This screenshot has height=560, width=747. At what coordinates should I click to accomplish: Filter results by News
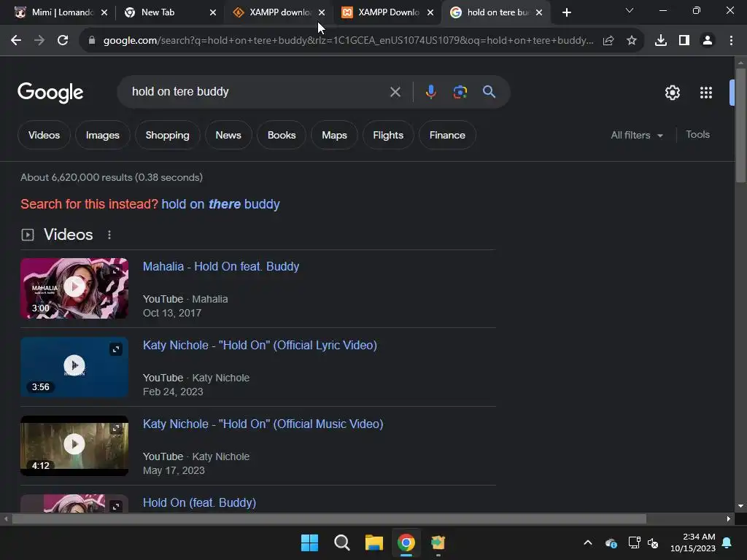(228, 135)
